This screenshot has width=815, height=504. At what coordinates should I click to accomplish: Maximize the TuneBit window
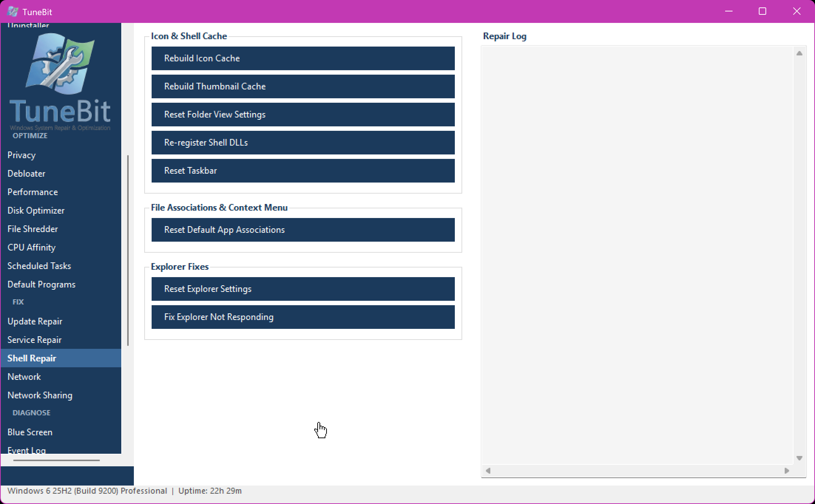pos(762,11)
